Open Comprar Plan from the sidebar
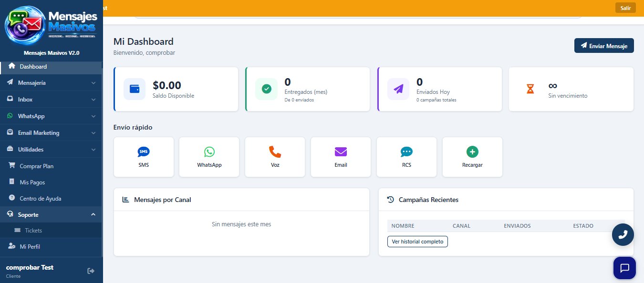The width and height of the screenshot is (644, 283). (51, 166)
